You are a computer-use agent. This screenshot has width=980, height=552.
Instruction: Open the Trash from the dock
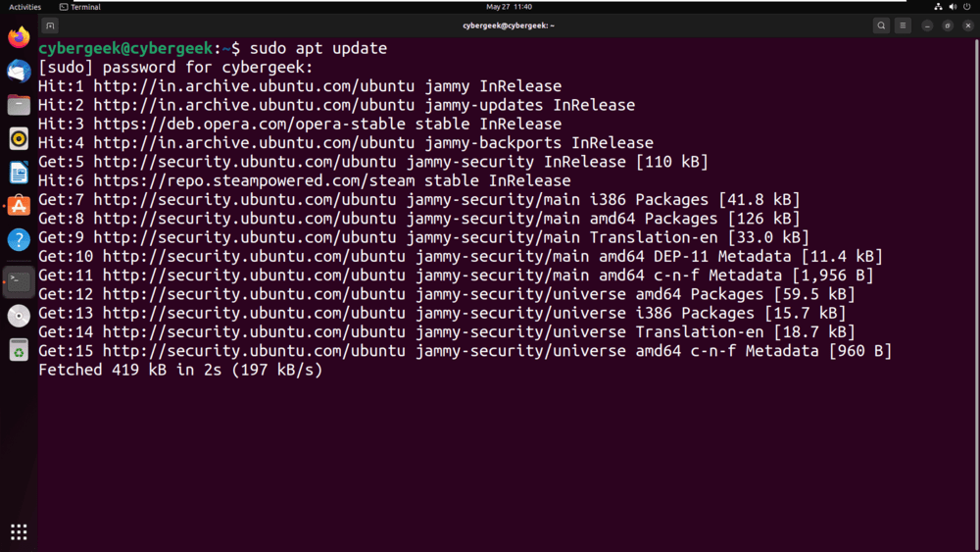[19, 350]
